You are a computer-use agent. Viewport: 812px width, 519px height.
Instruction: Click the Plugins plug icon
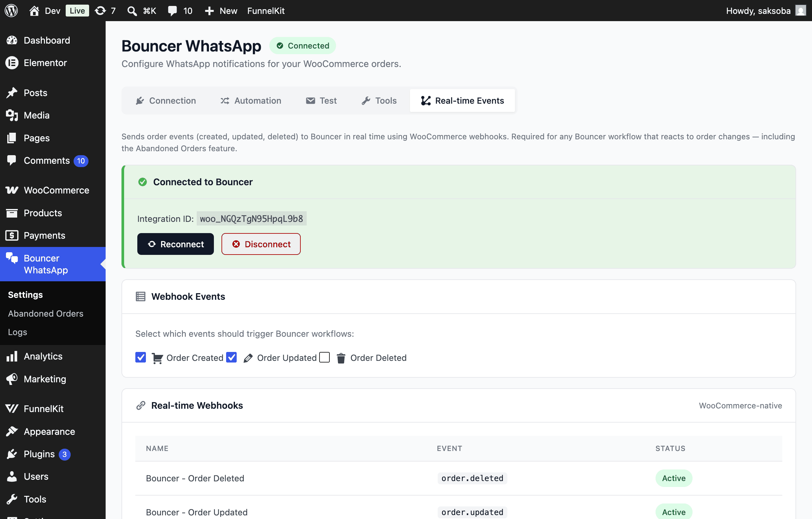click(x=12, y=454)
